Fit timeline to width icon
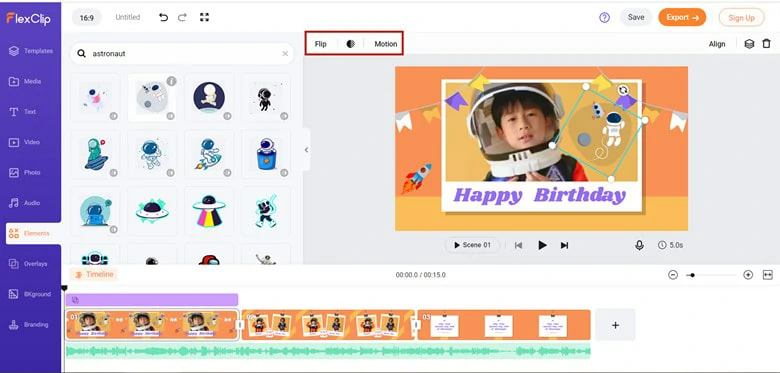The image size is (780, 373). 768,275
